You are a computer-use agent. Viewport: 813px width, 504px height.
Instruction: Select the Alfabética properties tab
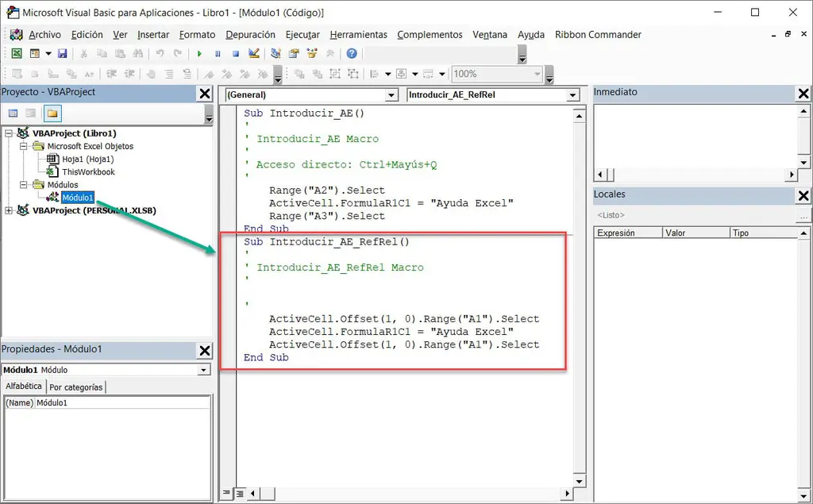click(23, 386)
